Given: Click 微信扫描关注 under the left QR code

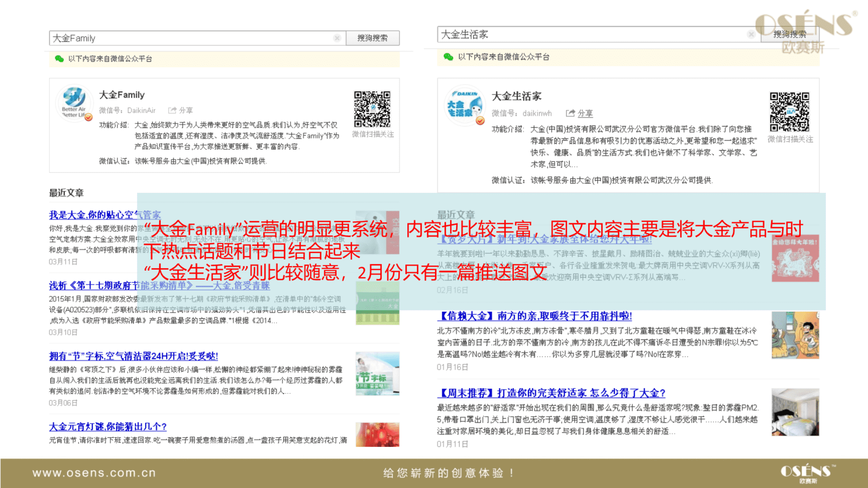Looking at the screenshot, I should (x=373, y=134).
